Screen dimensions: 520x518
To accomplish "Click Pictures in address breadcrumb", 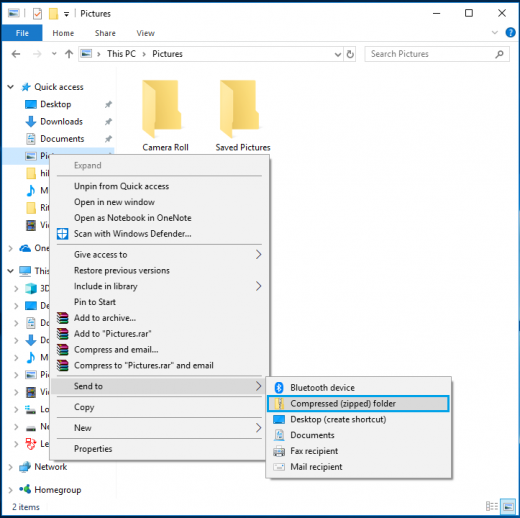I will 167,54.
